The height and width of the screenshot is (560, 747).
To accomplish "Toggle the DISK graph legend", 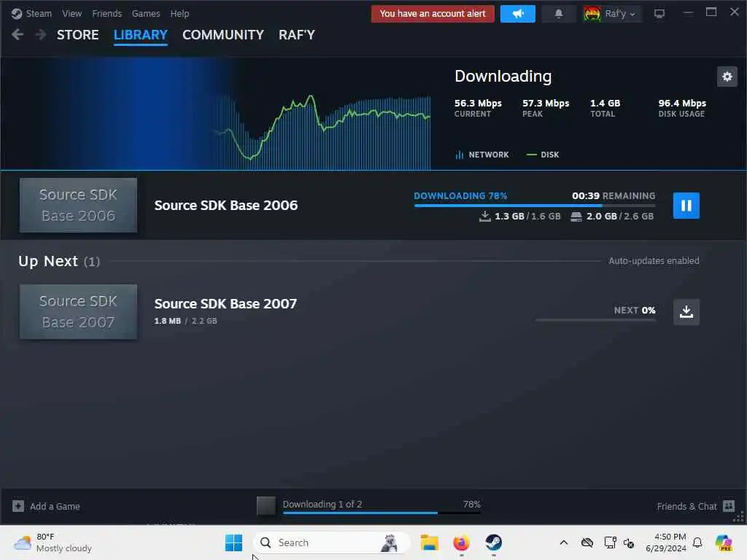I will [543, 155].
